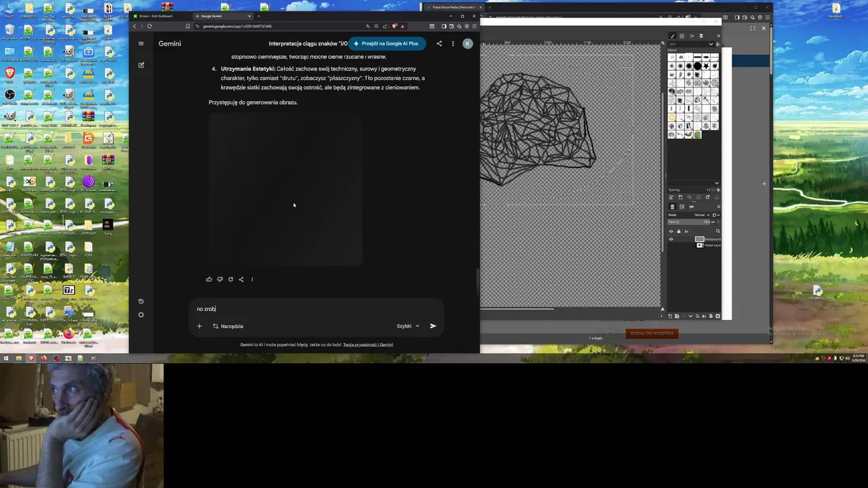
Task: Open Twoja prywatność i Gemini link
Action: 368,344
